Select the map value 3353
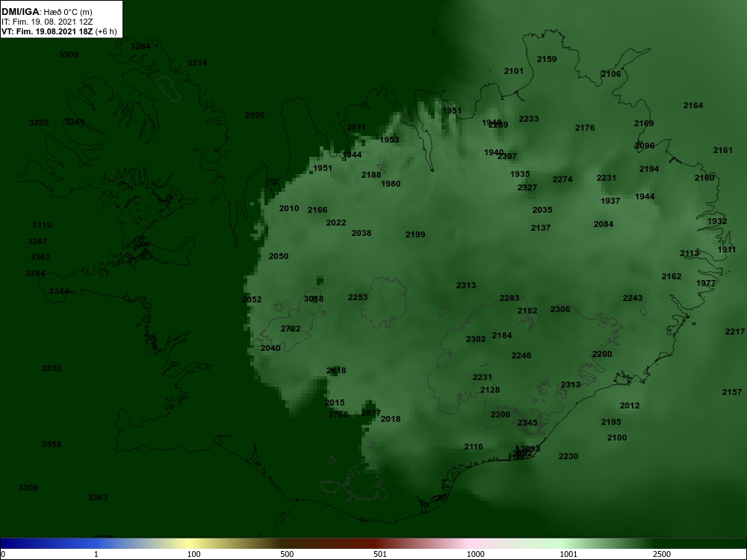747x560 pixels. click(x=52, y=369)
